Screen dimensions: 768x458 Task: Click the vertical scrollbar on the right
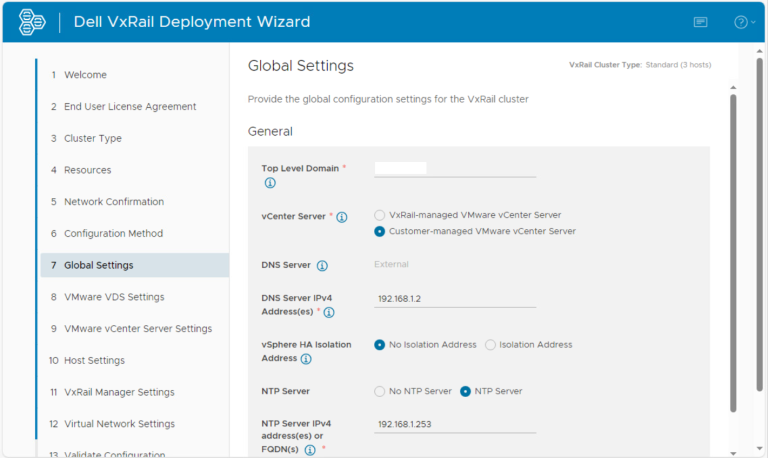[x=732, y=250]
